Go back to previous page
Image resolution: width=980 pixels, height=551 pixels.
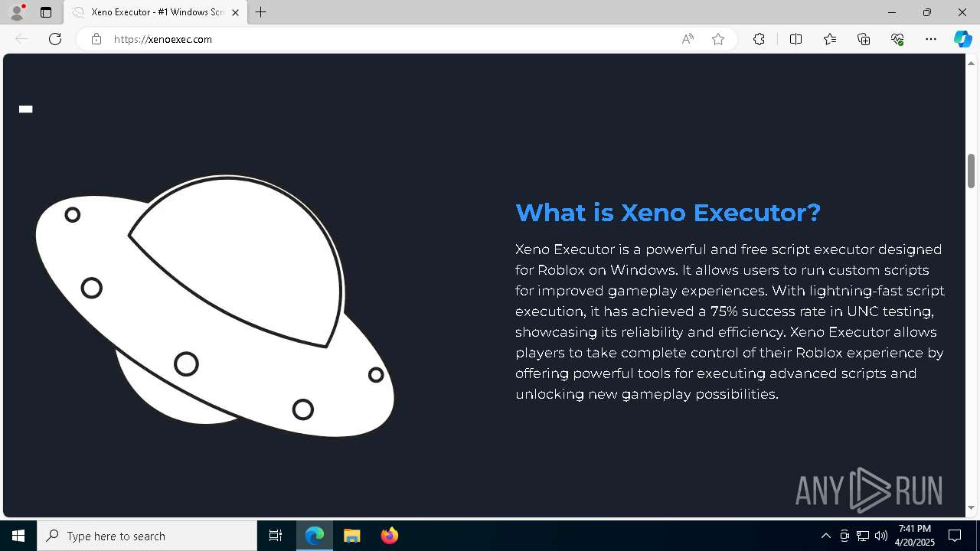(21, 39)
